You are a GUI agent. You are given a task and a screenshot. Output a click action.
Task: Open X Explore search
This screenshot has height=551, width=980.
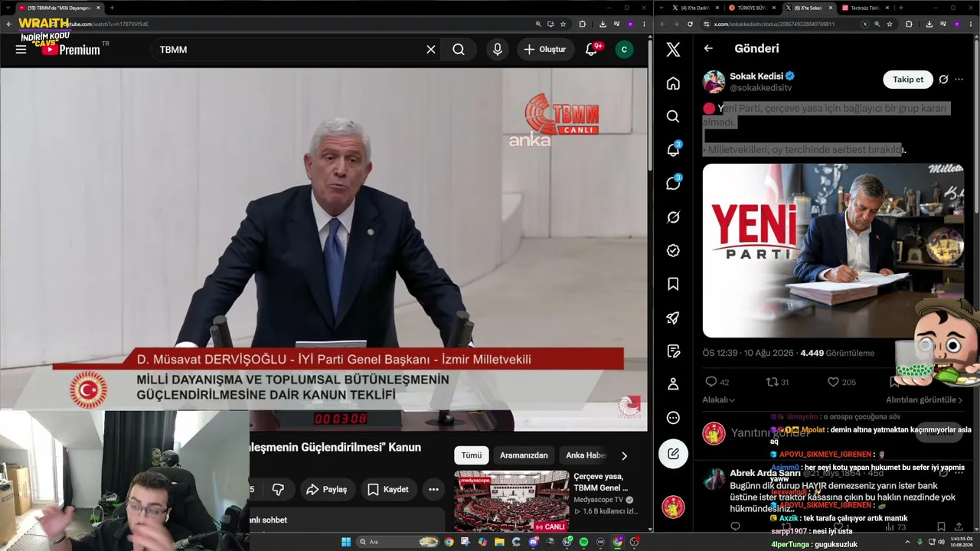click(x=673, y=116)
